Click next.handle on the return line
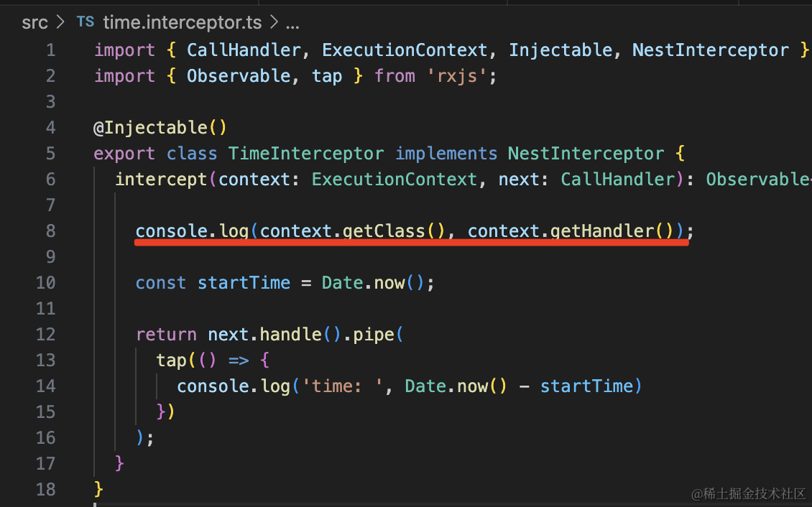 pyautogui.click(x=249, y=335)
